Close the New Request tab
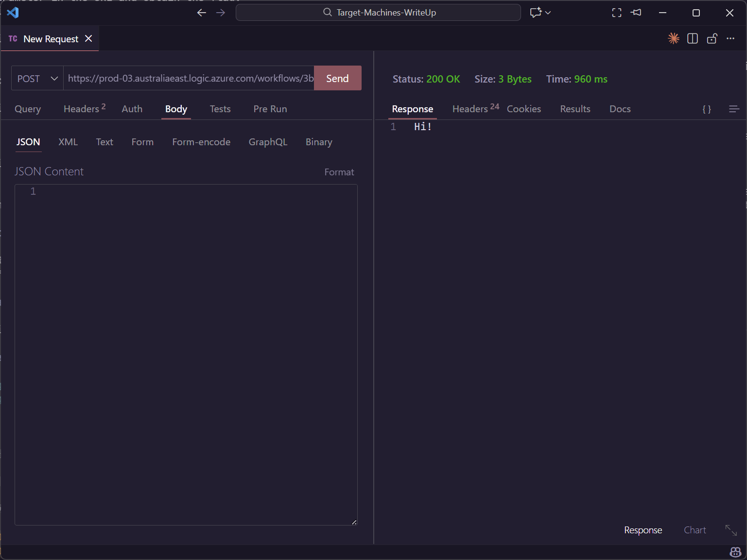Viewport: 747px width, 560px height. point(88,39)
